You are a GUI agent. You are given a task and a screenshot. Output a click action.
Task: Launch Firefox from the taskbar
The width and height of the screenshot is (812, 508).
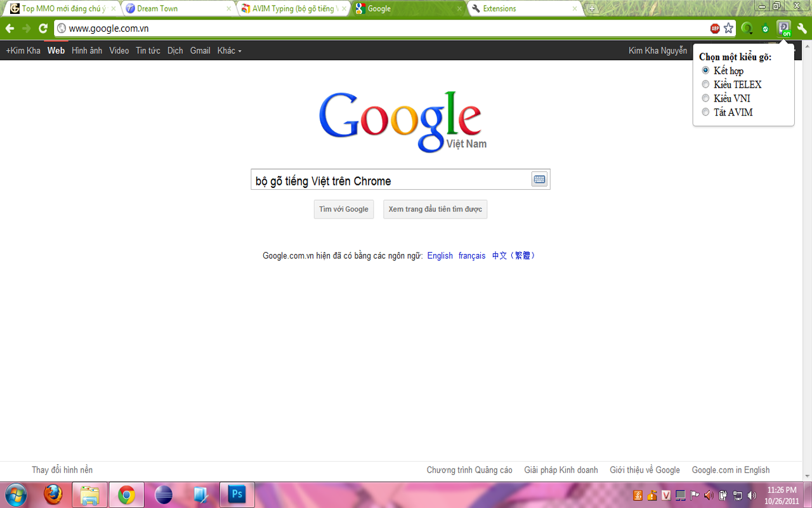click(53, 494)
